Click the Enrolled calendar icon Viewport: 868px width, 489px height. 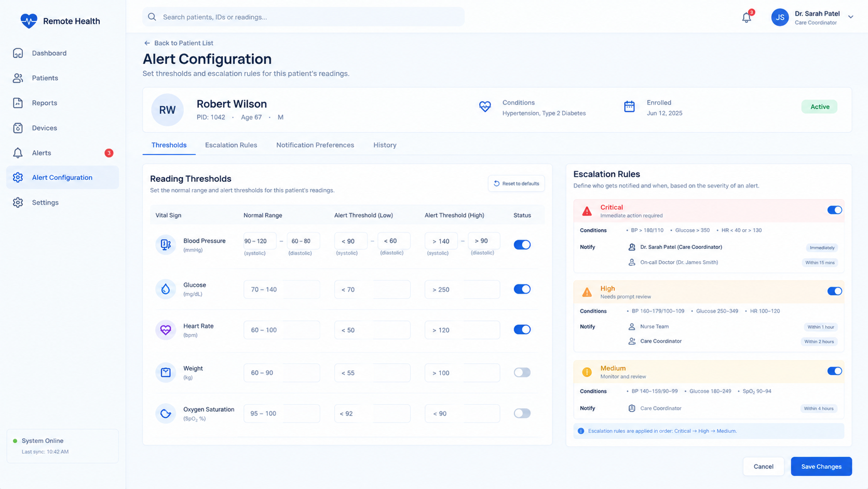629,107
